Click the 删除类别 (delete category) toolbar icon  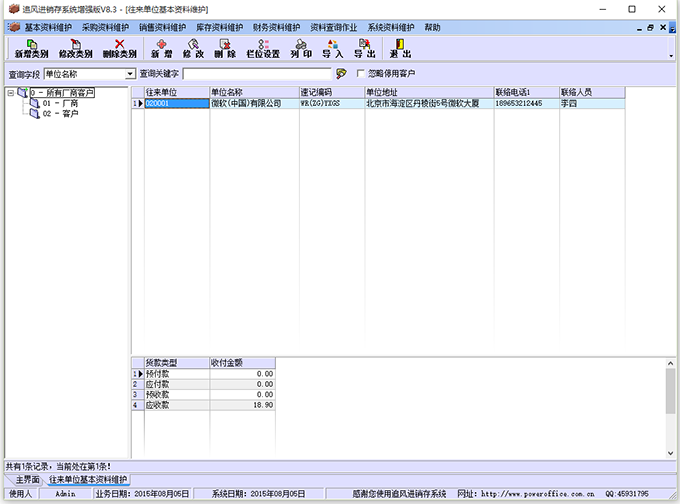(120, 47)
